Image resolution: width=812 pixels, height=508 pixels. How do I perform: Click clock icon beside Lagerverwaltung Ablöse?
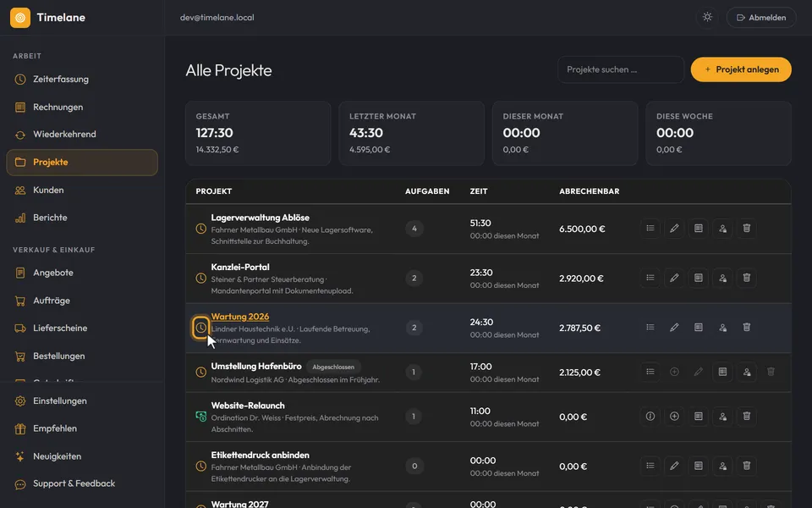tap(201, 229)
